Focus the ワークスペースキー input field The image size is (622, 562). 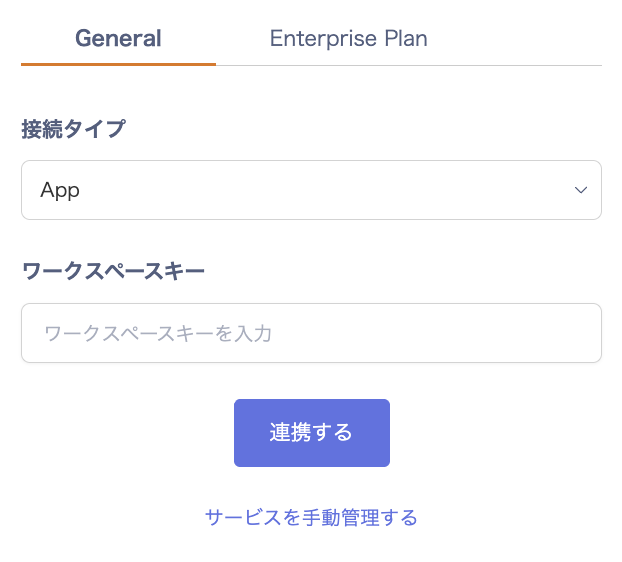tap(311, 333)
